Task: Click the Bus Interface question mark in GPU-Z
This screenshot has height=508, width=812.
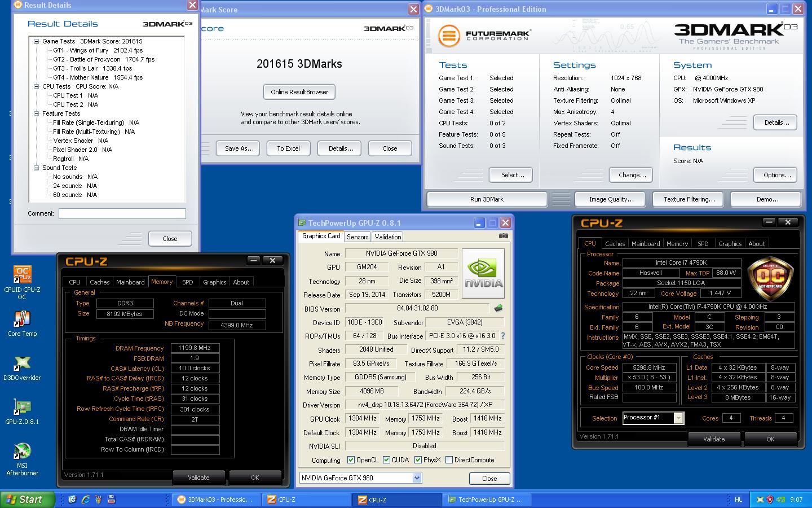Action: [502, 336]
